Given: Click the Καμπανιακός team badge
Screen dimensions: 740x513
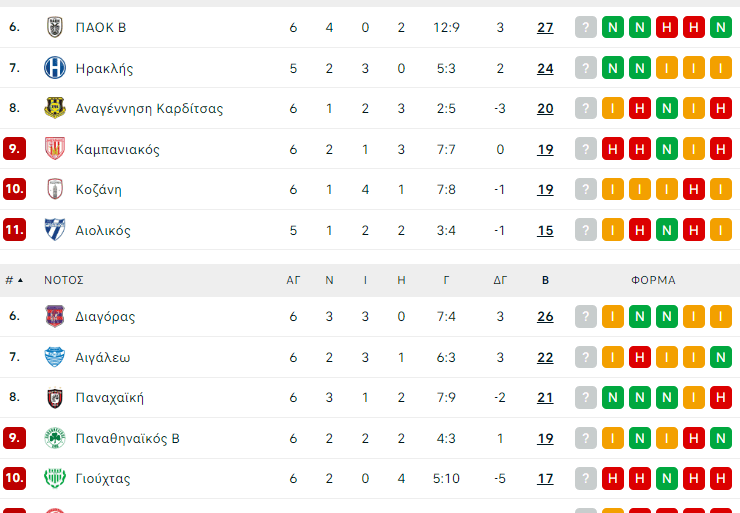Looking at the screenshot, I should tap(54, 149).
